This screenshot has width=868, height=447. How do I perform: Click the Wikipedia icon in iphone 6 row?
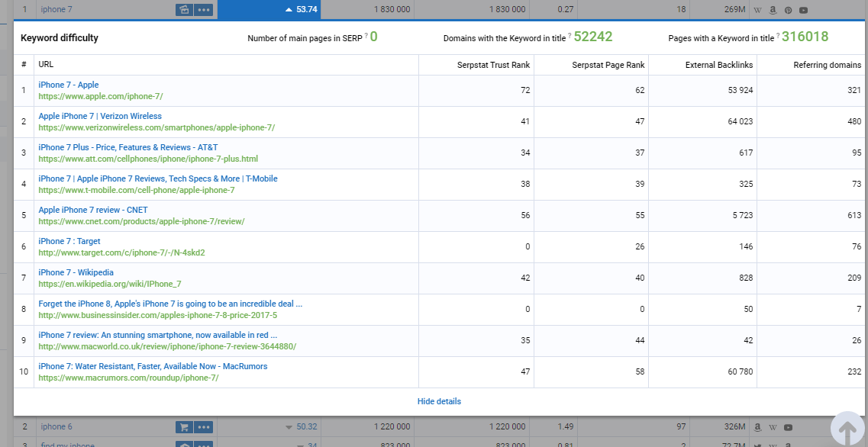coord(773,427)
